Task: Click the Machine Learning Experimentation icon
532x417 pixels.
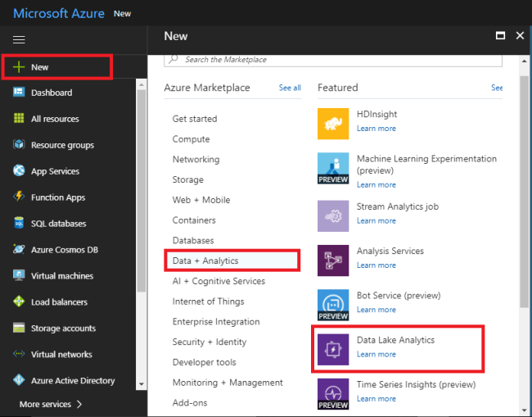Action: (x=333, y=169)
